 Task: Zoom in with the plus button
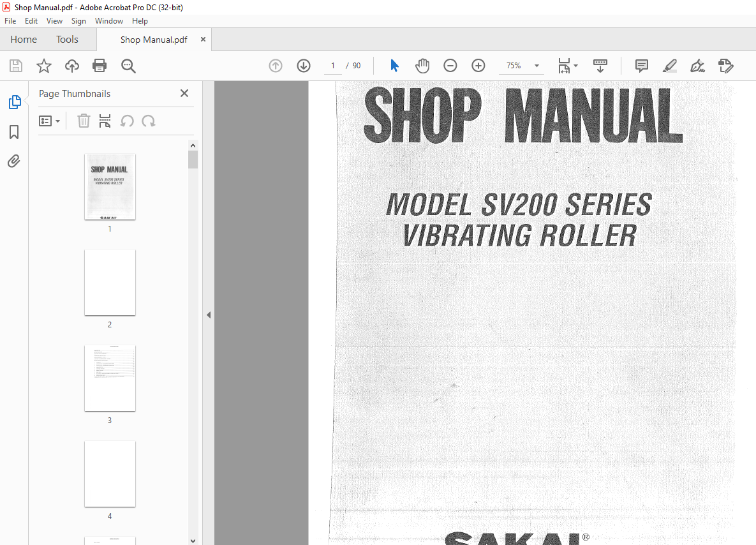pos(478,66)
